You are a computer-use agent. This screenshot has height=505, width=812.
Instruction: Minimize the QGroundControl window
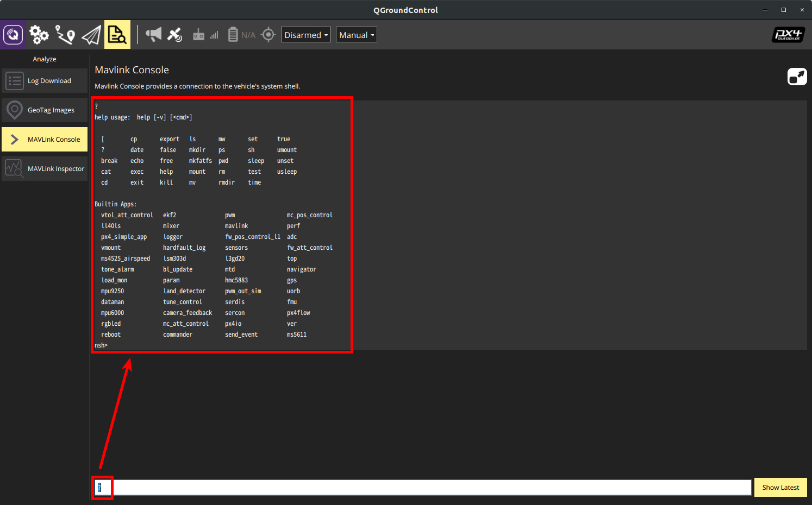[x=765, y=10]
